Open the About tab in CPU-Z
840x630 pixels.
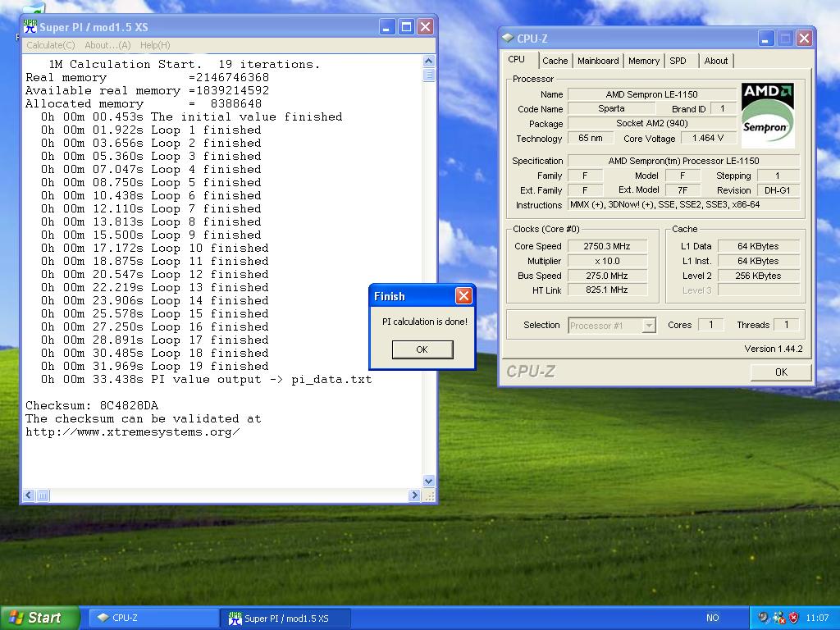point(715,61)
